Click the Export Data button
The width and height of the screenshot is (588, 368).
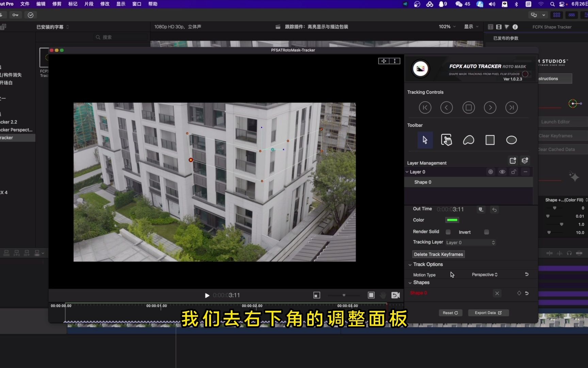click(488, 312)
